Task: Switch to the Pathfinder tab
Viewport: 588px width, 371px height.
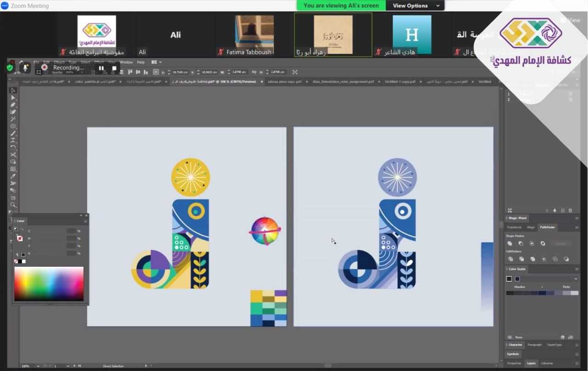Action: tap(547, 227)
